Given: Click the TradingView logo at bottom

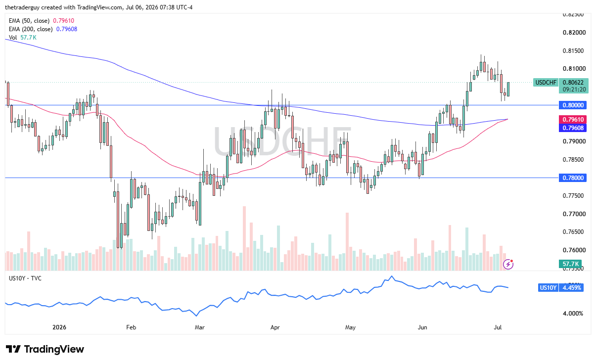Looking at the screenshot, I should coord(45,349).
